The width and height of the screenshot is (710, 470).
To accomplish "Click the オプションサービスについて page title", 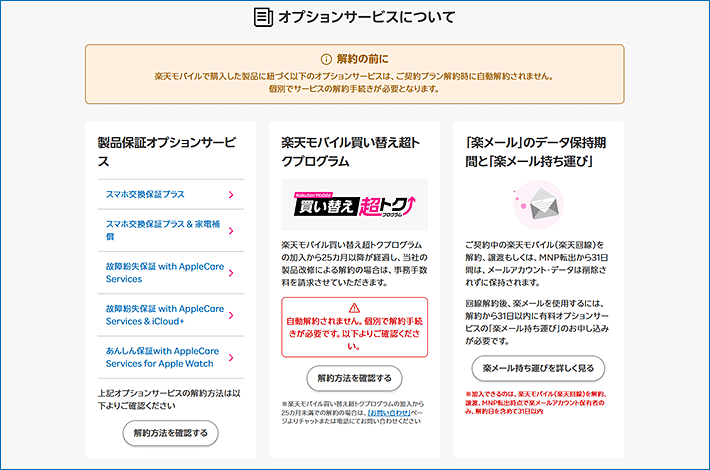I will 366,17.
